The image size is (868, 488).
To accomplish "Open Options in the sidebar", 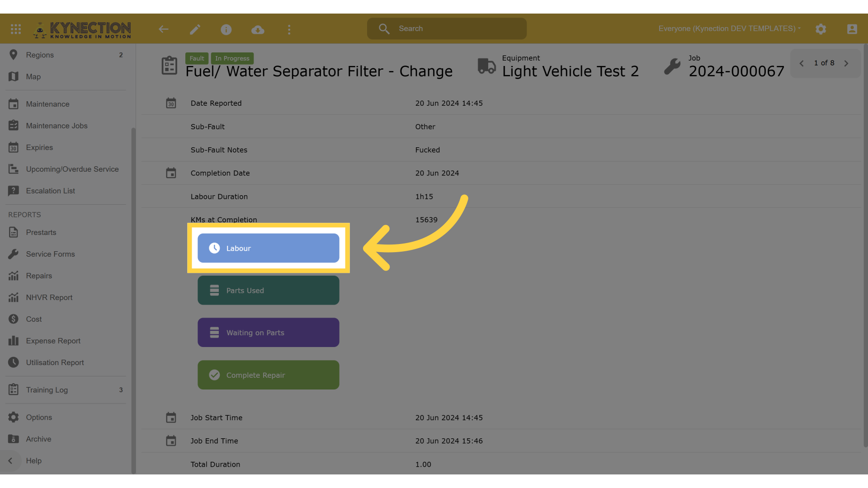I will tap(66, 417).
